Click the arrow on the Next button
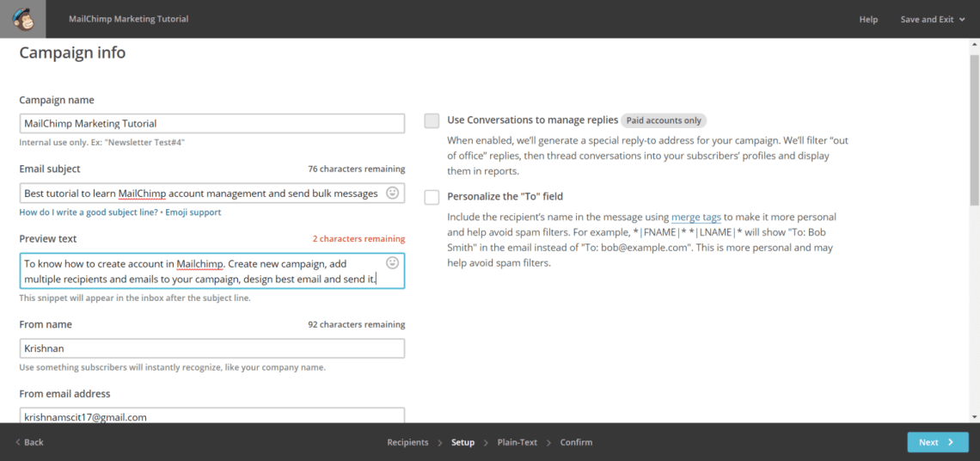 [951, 442]
